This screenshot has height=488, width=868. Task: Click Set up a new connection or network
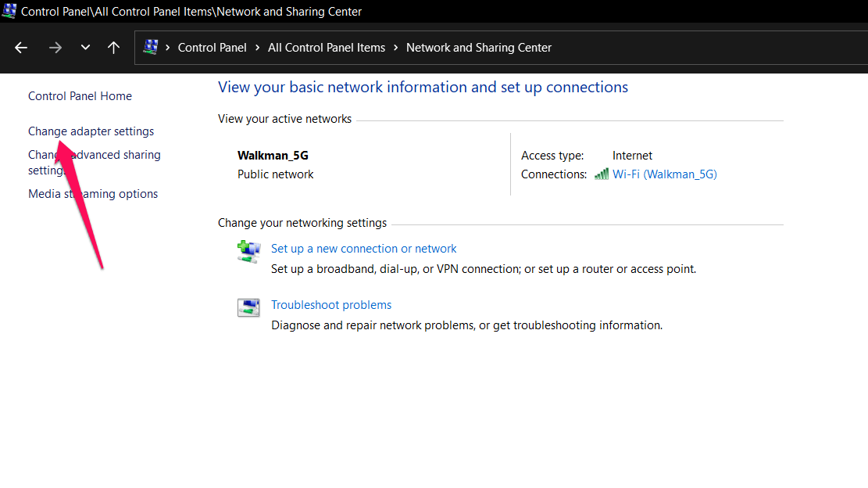[x=363, y=249]
